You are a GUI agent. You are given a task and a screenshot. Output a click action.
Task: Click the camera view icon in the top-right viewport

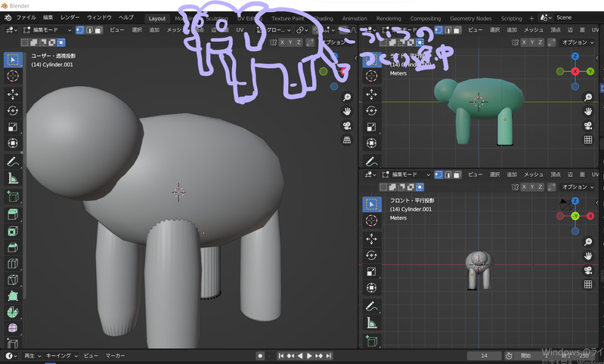[587, 125]
